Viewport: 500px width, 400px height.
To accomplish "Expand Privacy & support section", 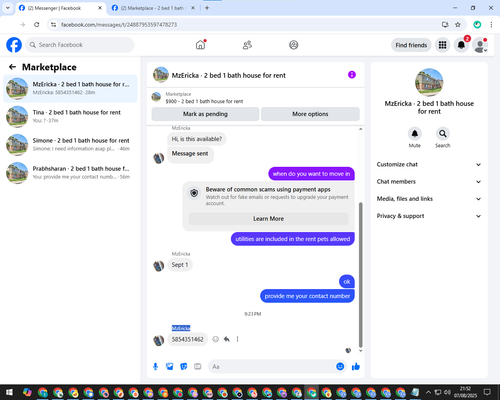I will point(429,216).
